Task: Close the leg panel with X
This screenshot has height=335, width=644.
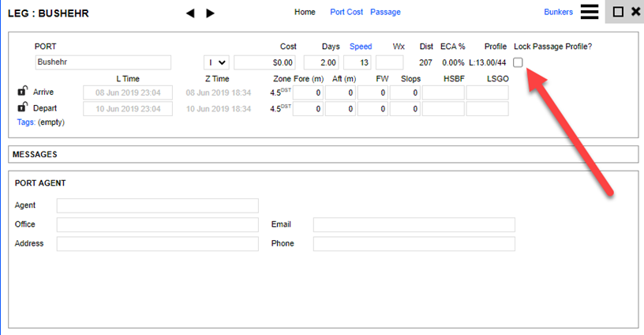Action: [635, 12]
